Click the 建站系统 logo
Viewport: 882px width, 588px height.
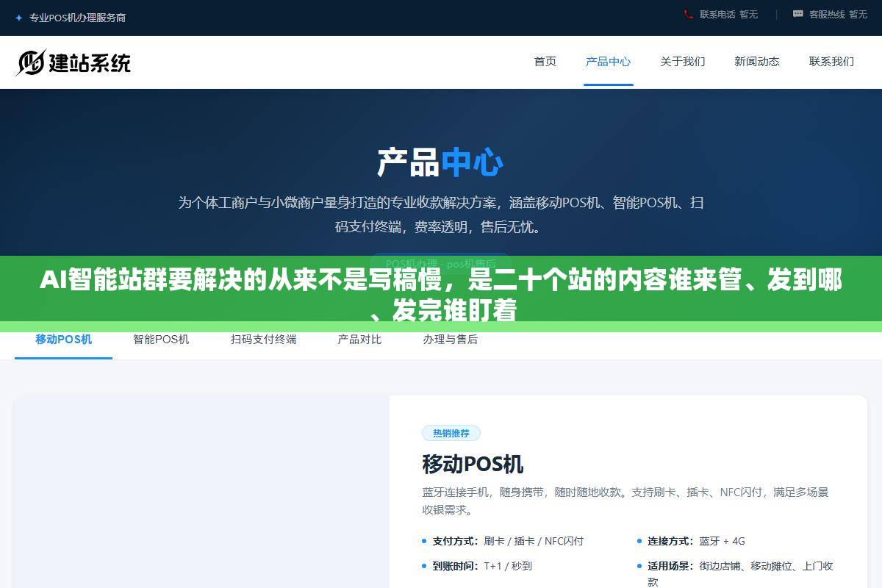[73, 62]
